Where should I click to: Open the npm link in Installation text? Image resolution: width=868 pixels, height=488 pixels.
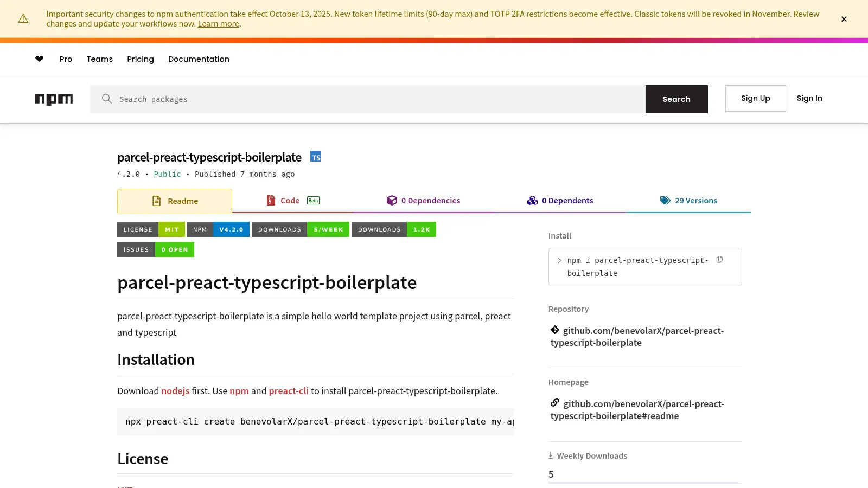pos(239,391)
